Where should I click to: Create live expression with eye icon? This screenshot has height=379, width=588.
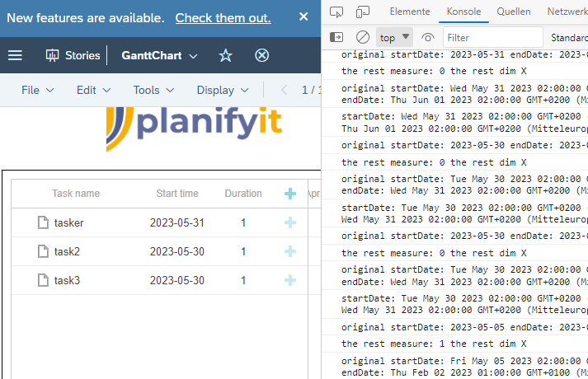coord(427,37)
